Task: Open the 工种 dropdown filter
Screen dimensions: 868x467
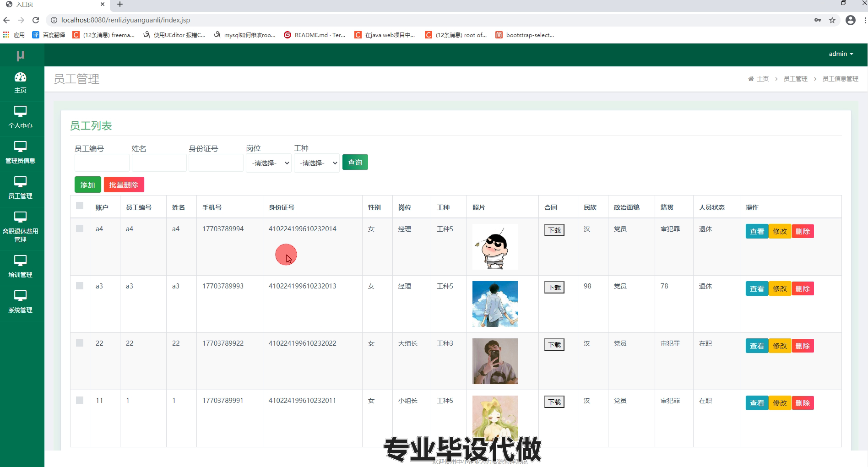Action: pyautogui.click(x=317, y=163)
